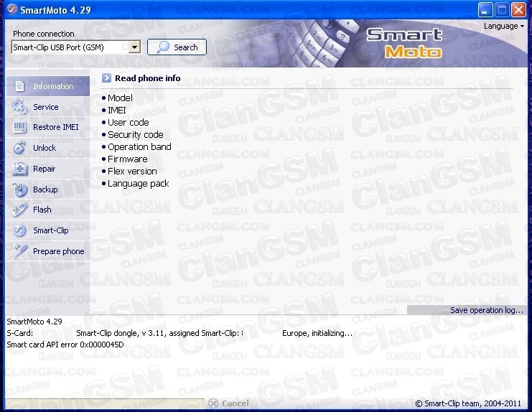Select the Prepare phone section
The height and width of the screenshot is (412, 532).
coord(48,251)
